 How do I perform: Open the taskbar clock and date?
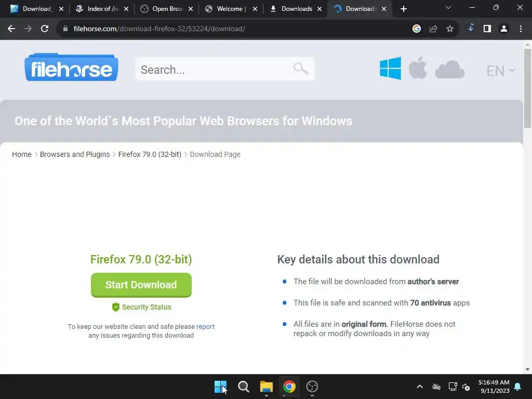[x=494, y=387]
